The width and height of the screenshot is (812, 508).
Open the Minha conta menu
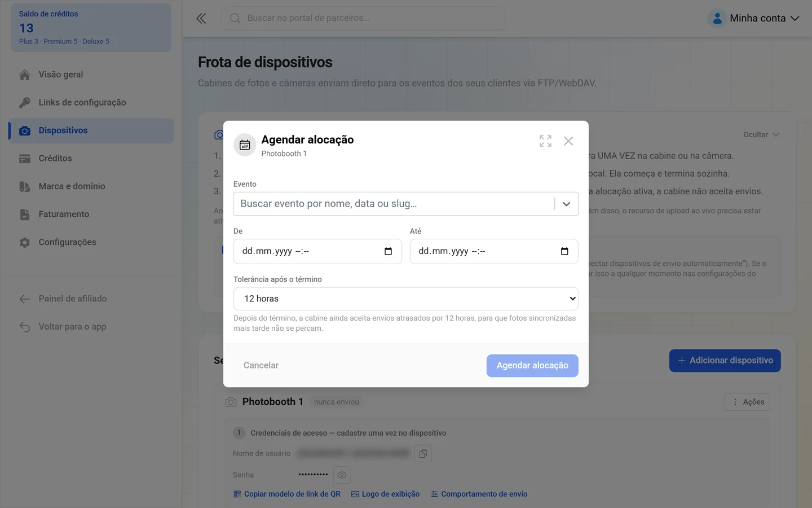tap(754, 19)
